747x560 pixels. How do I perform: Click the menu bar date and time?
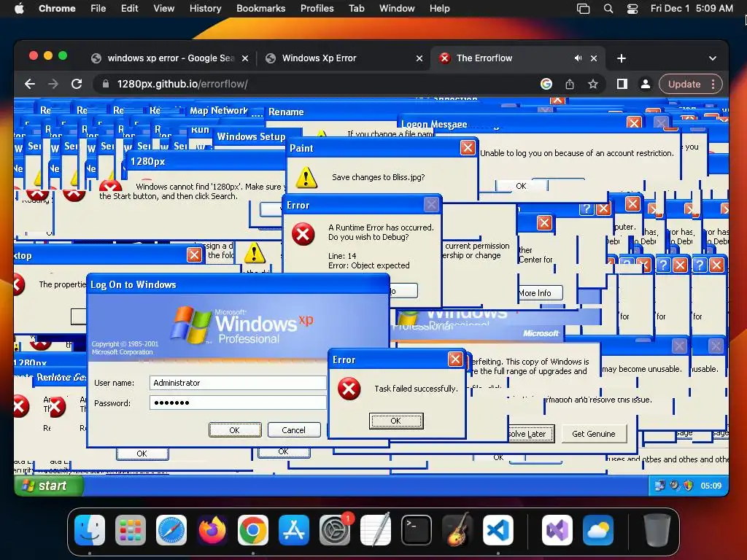click(692, 8)
